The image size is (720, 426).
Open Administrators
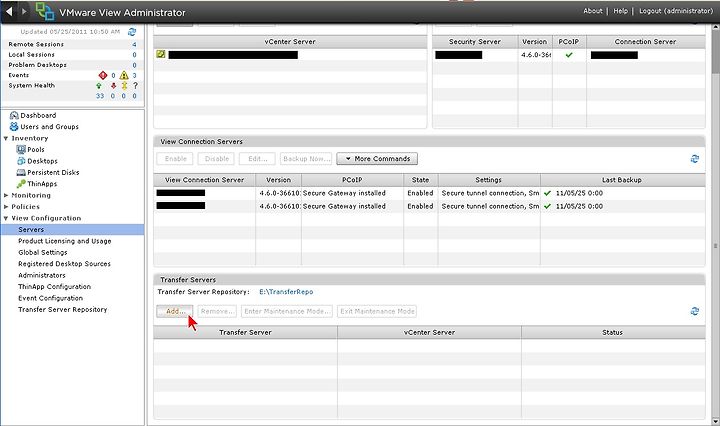(x=42, y=275)
